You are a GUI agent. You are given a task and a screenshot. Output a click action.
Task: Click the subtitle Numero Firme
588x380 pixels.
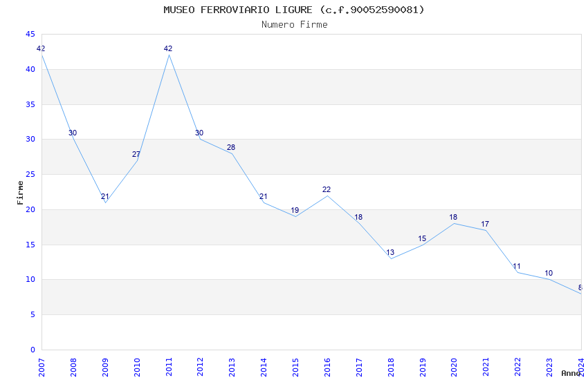click(295, 24)
